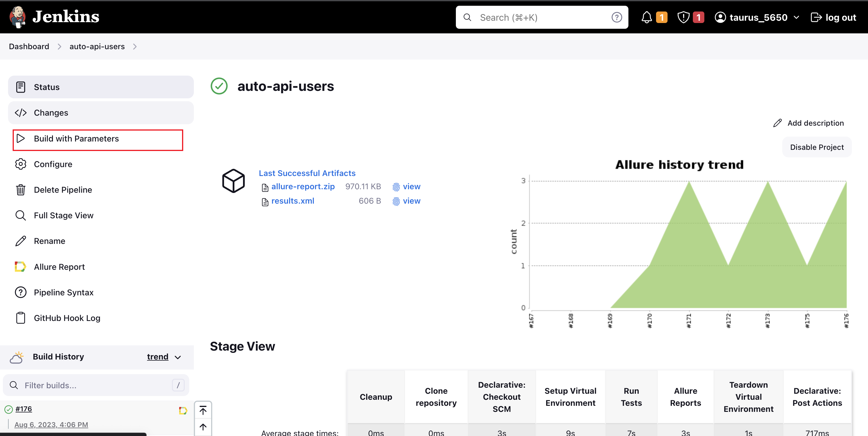This screenshot has height=436, width=868.
Task: Expand the Build History trend chevron
Action: click(x=178, y=357)
